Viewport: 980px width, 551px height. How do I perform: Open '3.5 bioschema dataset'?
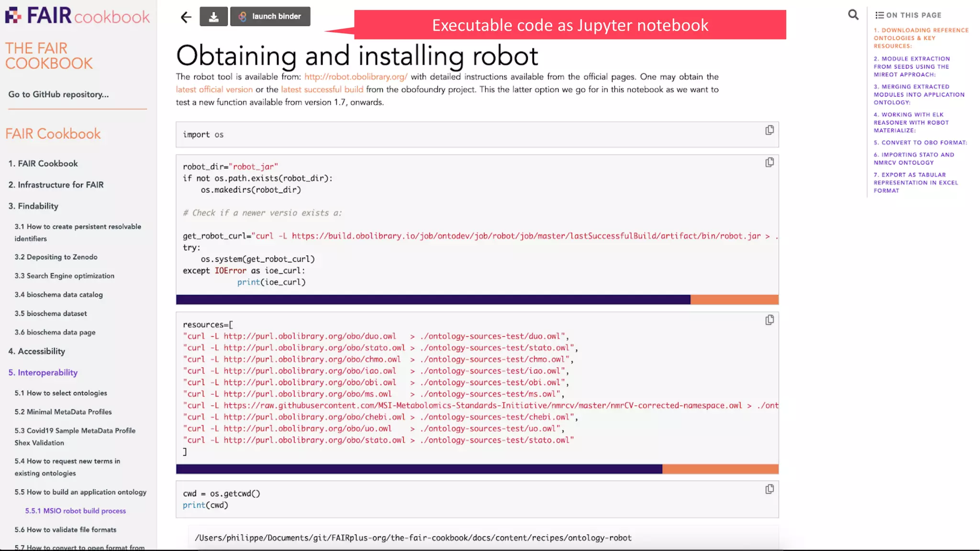pyautogui.click(x=51, y=314)
